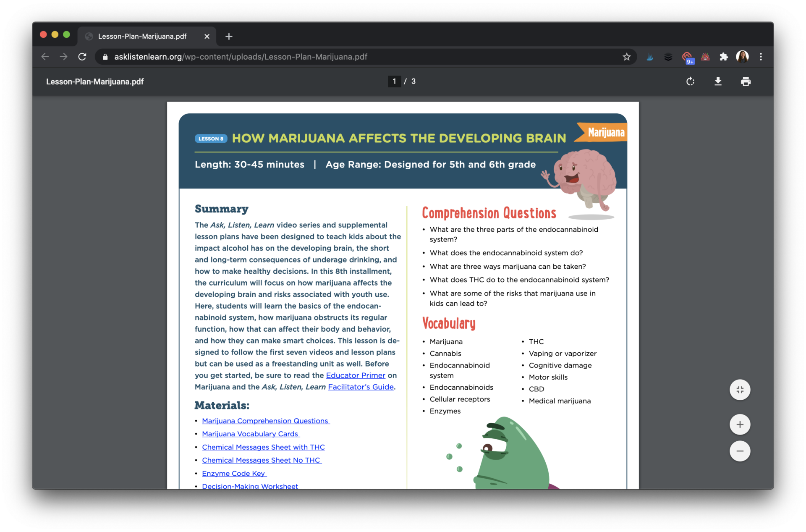Viewport: 806px width, 532px height.
Task: Zoom out of the PDF
Action: 740,451
